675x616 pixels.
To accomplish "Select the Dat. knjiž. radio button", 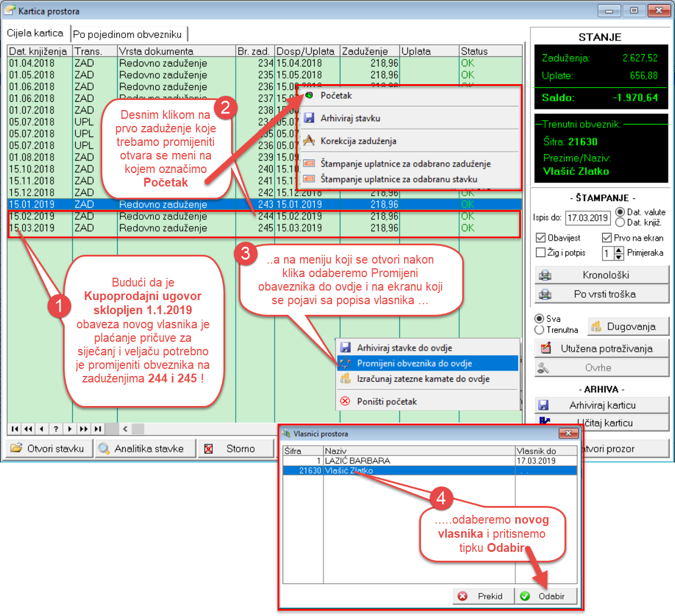I will pos(620,222).
